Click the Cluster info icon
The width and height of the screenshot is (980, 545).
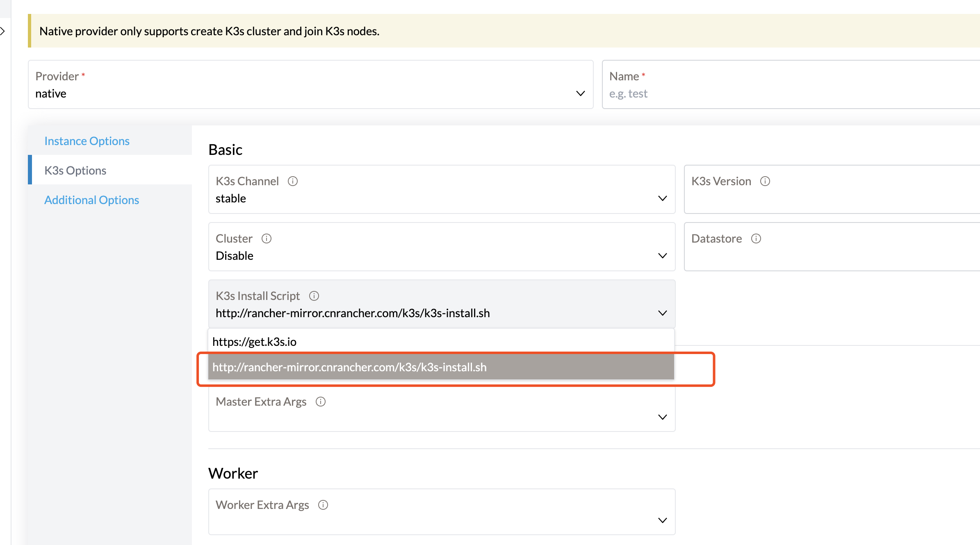pos(267,238)
